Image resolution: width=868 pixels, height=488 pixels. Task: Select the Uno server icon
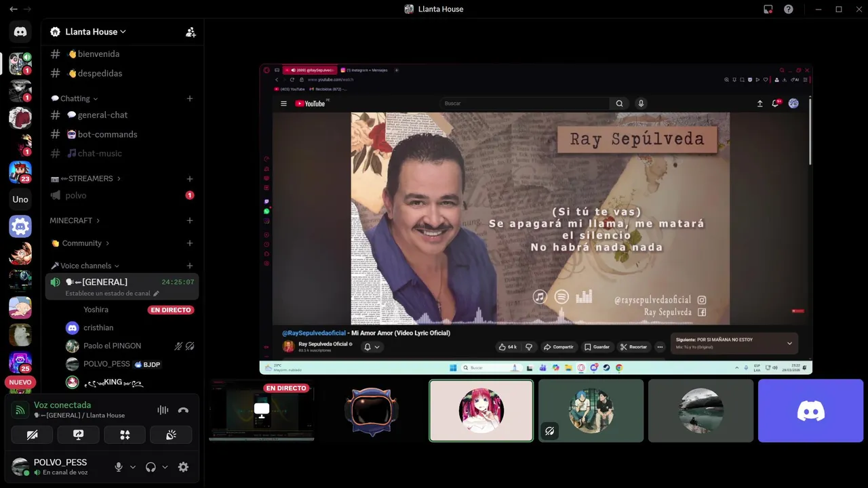20,199
